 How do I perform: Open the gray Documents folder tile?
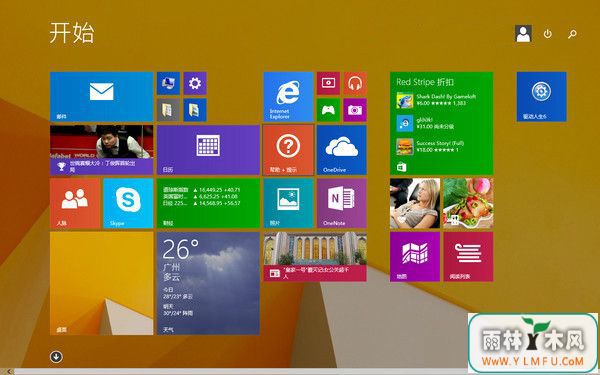[x=168, y=110]
